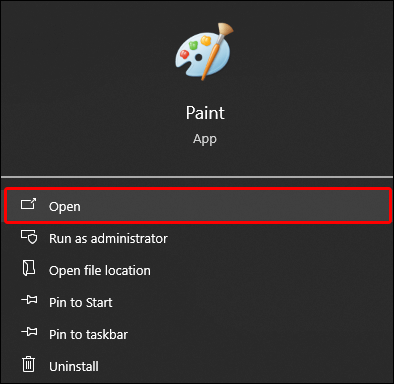Click the yellow paint blob on palette
394x384 pixels.
206,40
